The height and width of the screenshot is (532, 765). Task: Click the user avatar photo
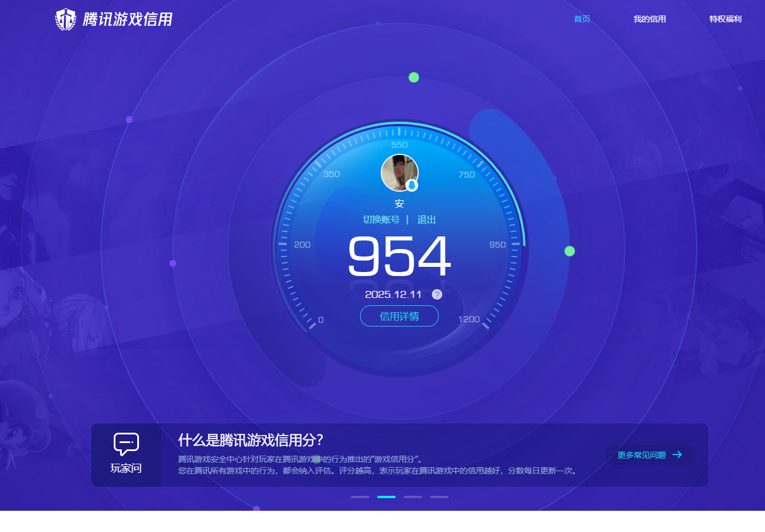(x=399, y=172)
